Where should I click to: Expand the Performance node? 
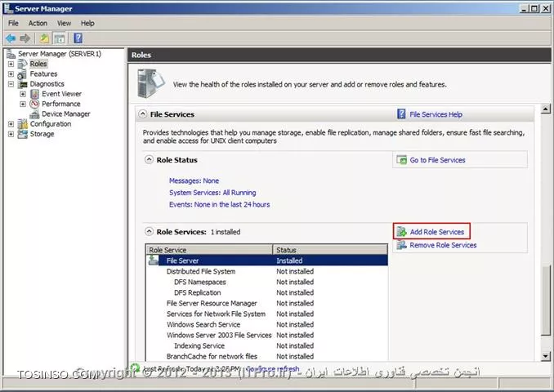[23, 104]
